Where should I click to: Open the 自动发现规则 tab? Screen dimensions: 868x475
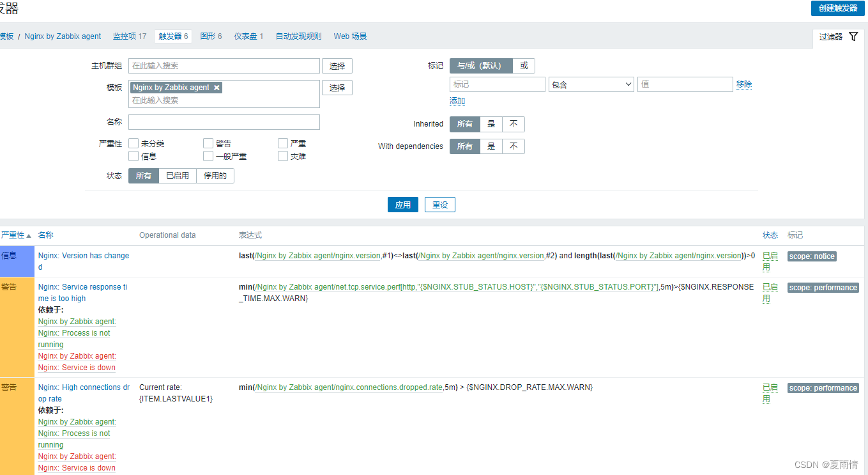point(298,36)
